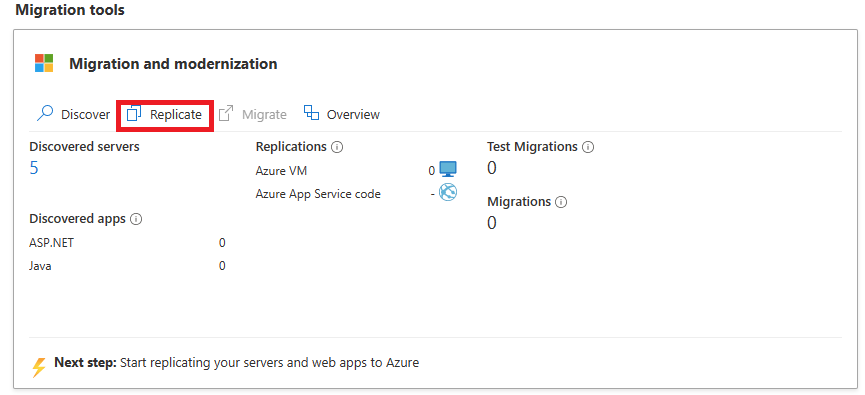The height and width of the screenshot is (395, 865).
Task: Click the Migration tools heading
Action: [x=70, y=10]
